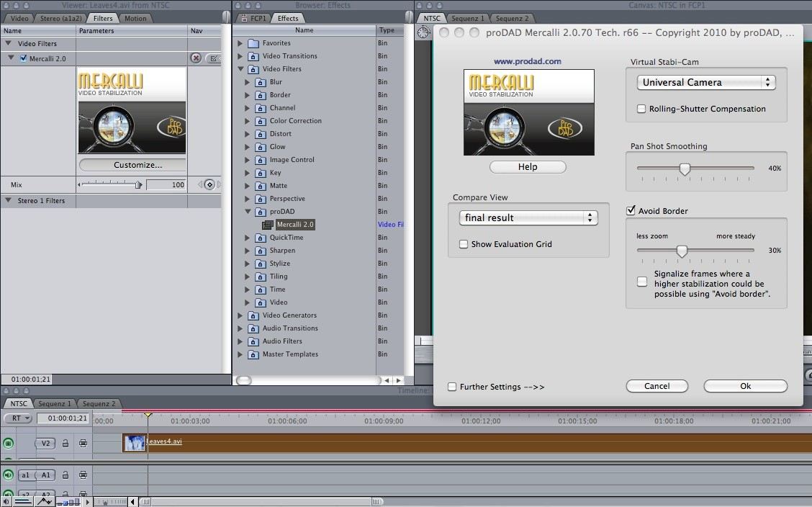Cancel the Mercalli dialog
The image size is (812, 507).
pyautogui.click(x=657, y=386)
